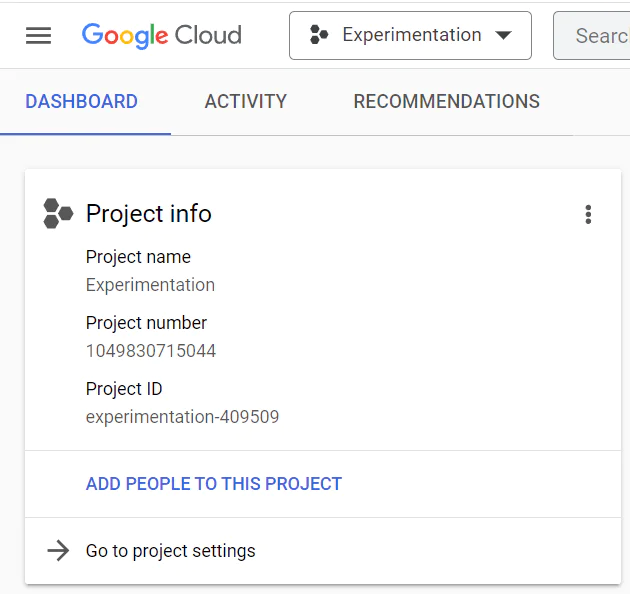The height and width of the screenshot is (594, 630).
Task: Click the Project info card title
Action: pos(149,213)
